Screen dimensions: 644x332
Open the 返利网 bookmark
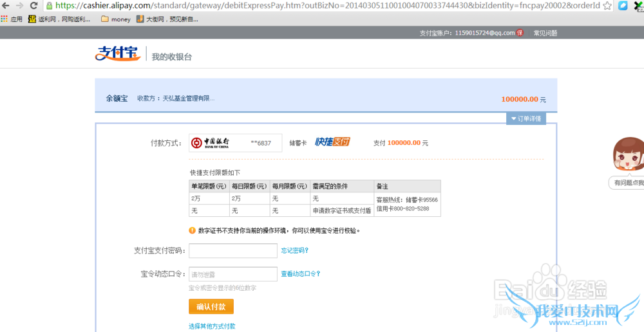pyautogui.click(x=59, y=19)
